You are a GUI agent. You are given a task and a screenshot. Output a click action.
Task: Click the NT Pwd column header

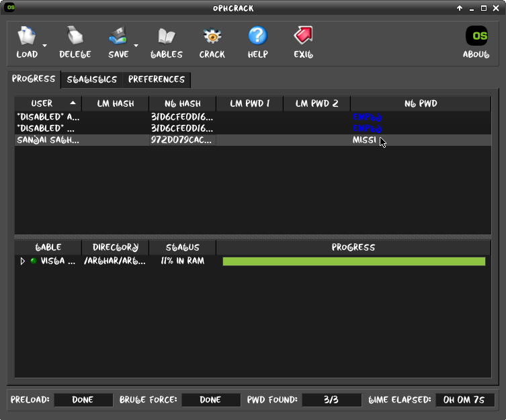point(421,103)
